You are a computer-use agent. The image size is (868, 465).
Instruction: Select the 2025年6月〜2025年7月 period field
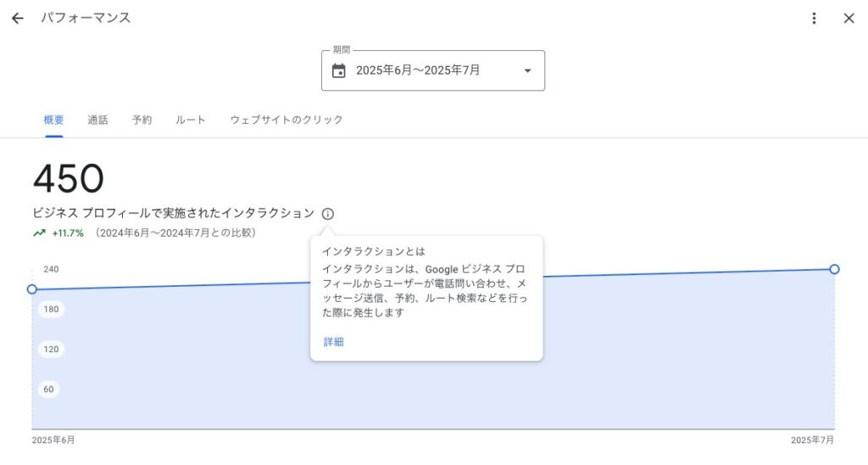[x=433, y=70]
